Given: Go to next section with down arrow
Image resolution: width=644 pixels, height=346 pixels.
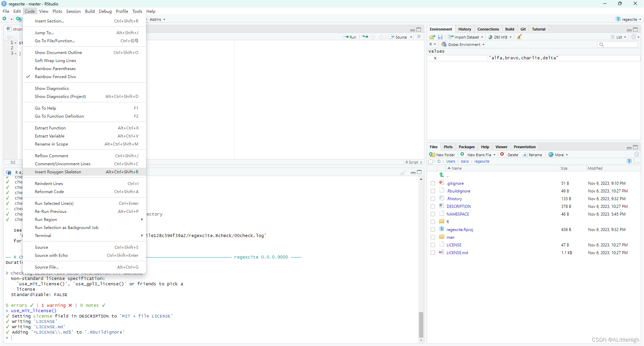Looking at the screenshot, I should (381, 37).
